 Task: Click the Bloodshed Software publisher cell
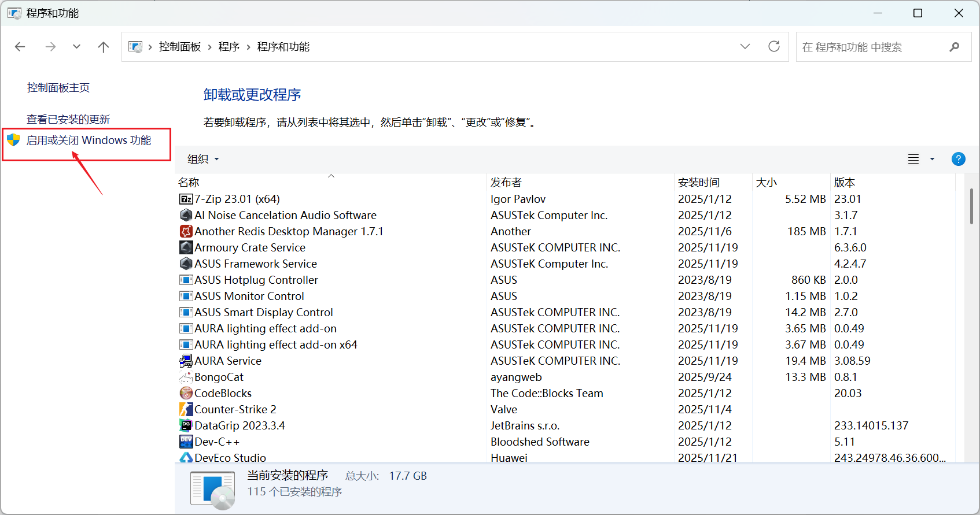pyautogui.click(x=540, y=442)
